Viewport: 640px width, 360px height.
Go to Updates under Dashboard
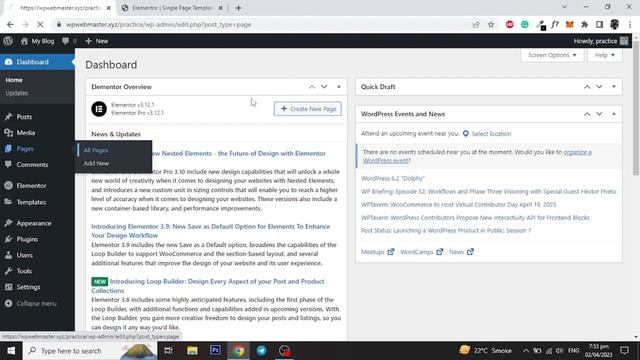tap(17, 93)
